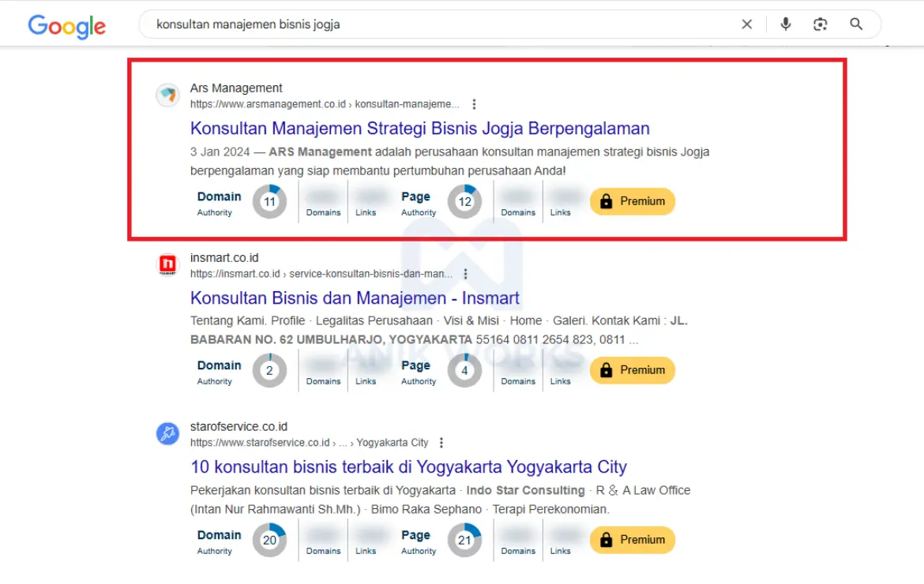Clear the search query with X icon
Viewport: 924px width, 584px height.
746,24
